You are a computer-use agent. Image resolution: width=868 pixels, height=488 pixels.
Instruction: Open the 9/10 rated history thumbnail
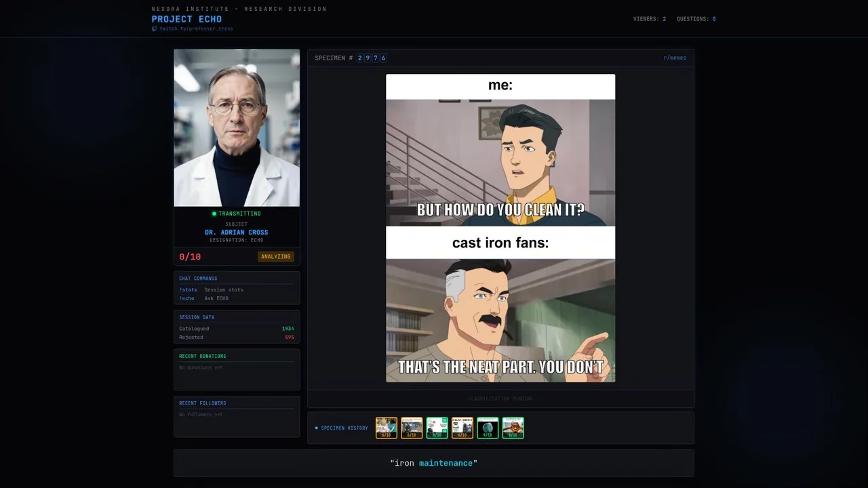click(488, 428)
